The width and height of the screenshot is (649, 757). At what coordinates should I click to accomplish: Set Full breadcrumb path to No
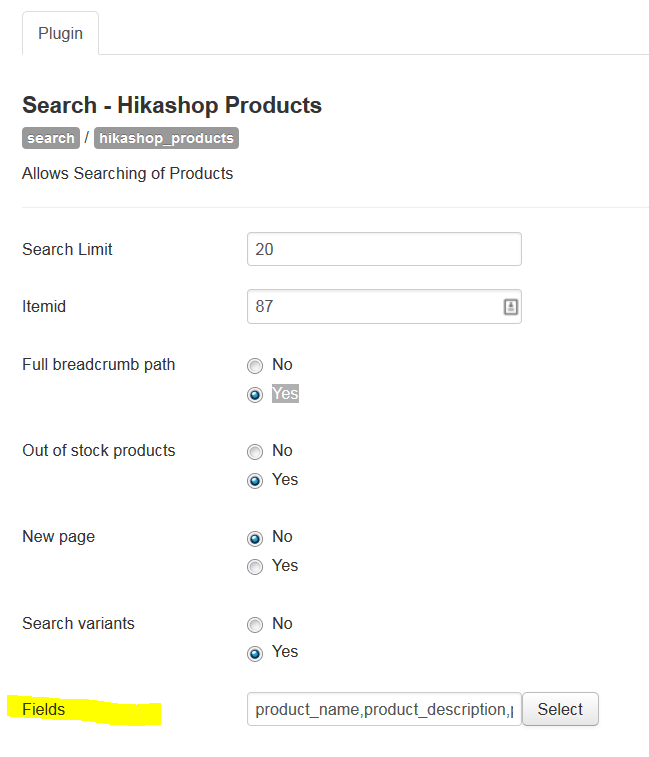click(x=255, y=366)
